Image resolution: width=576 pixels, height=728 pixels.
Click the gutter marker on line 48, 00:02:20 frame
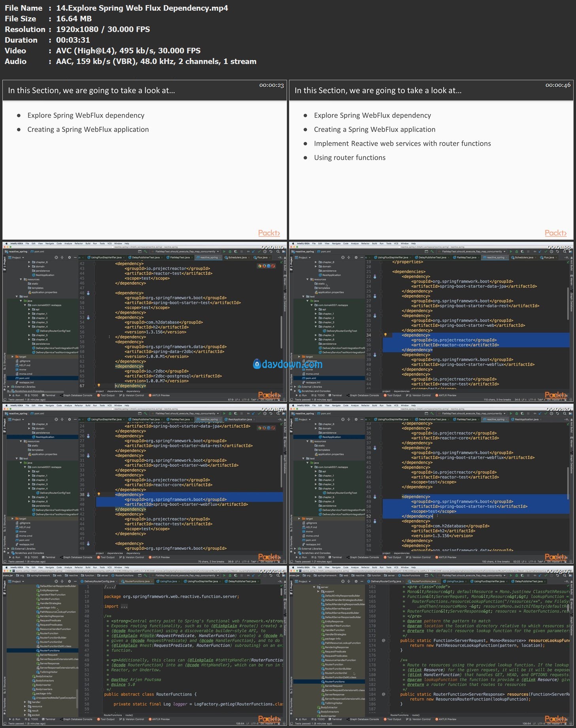tap(375, 497)
